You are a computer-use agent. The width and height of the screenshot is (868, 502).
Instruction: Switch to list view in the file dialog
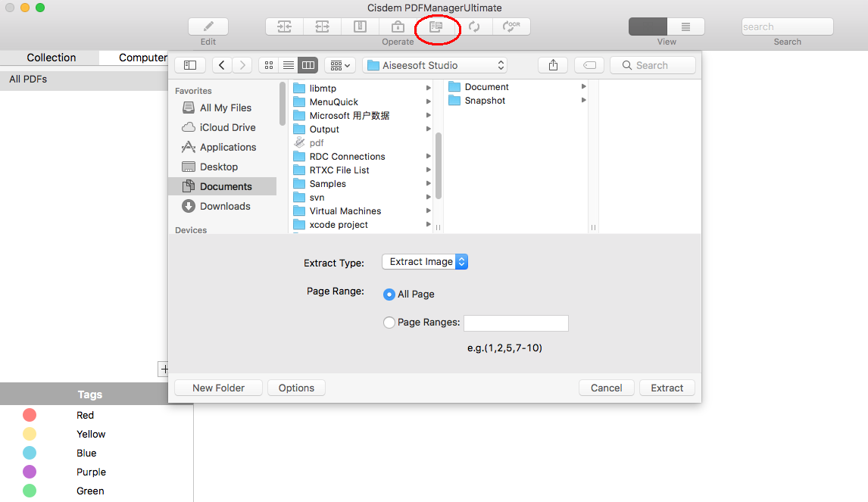pyautogui.click(x=288, y=64)
